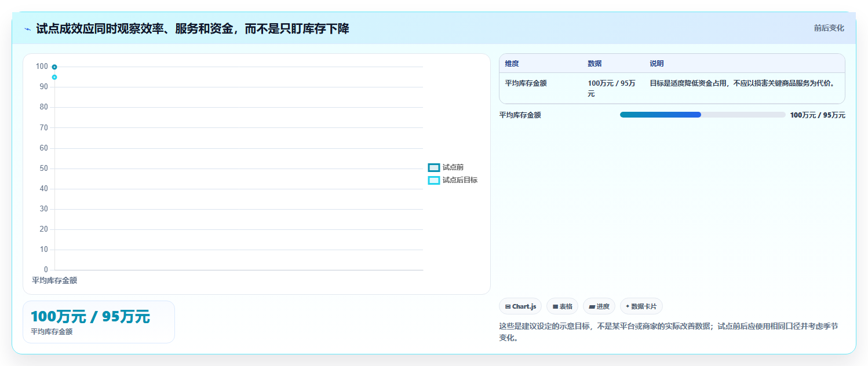Click the lightning icon beside the panel title

(x=27, y=29)
